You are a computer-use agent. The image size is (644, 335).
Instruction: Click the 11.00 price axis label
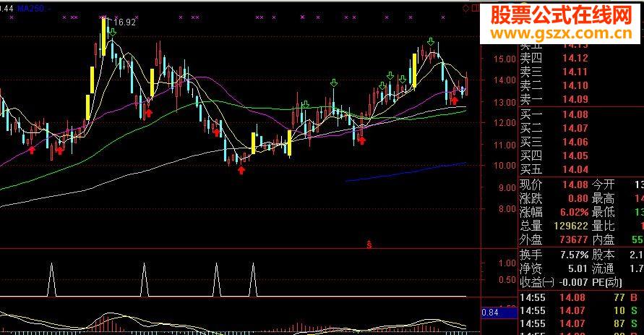[505, 145]
